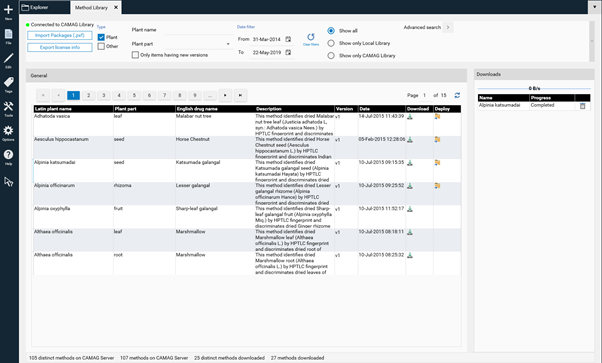Sort by English drug name column header
602x363 pixels.
pyautogui.click(x=215, y=109)
